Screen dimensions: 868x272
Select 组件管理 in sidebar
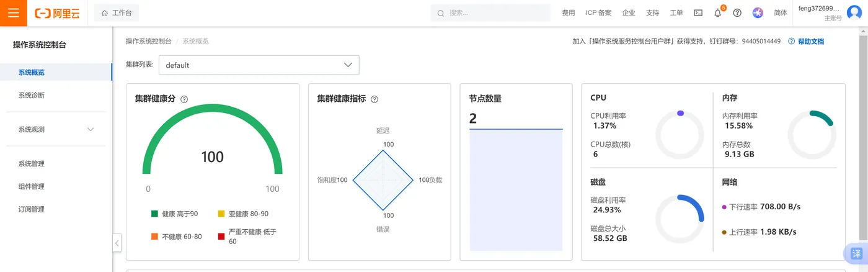[56, 186]
